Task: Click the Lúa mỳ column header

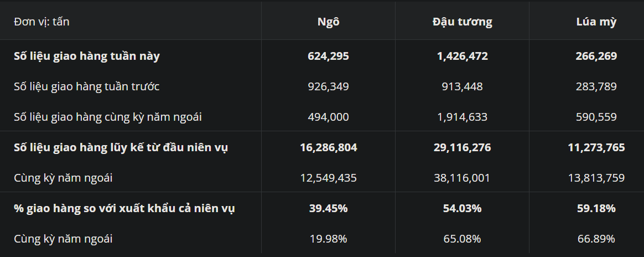Action: (x=596, y=22)
